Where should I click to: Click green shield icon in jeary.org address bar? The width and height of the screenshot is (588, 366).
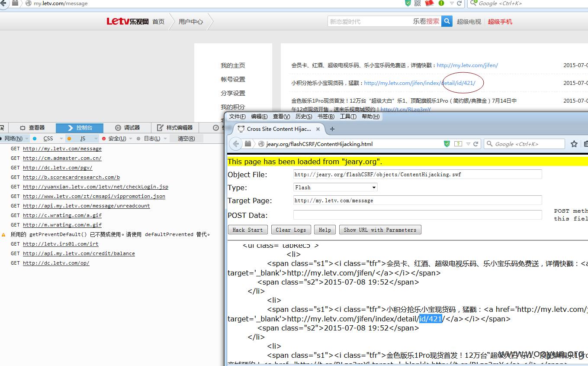(447, 144)
